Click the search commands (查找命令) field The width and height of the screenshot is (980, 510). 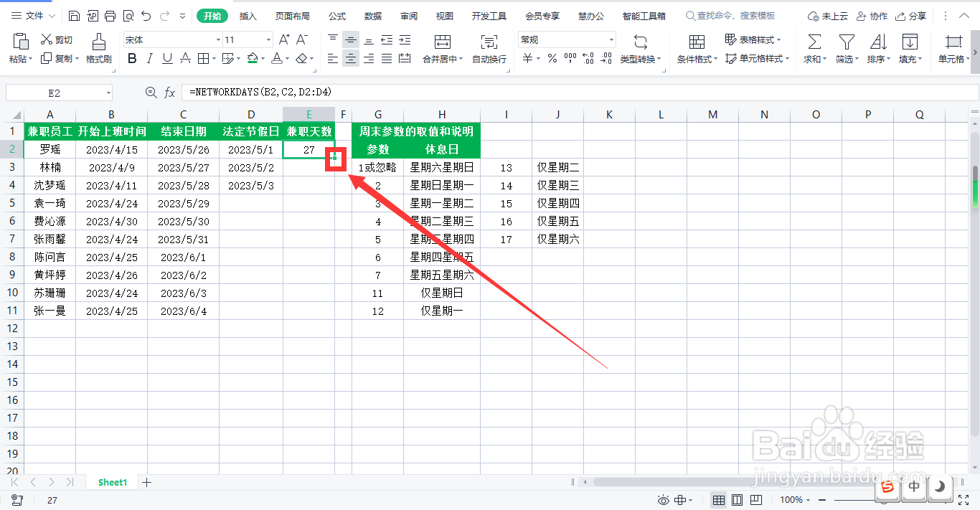click(730, 16)
